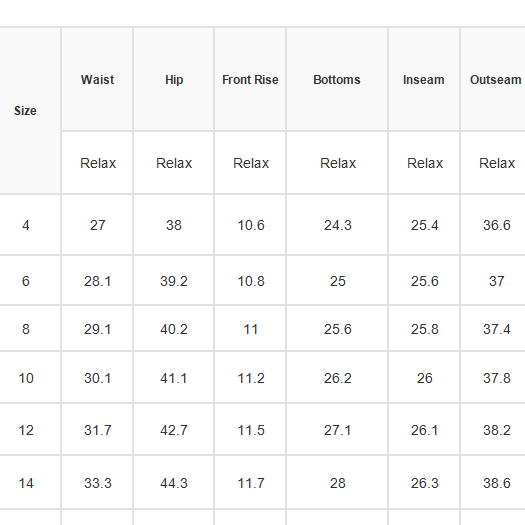Select the Inseam header cell

click(424, 80)
